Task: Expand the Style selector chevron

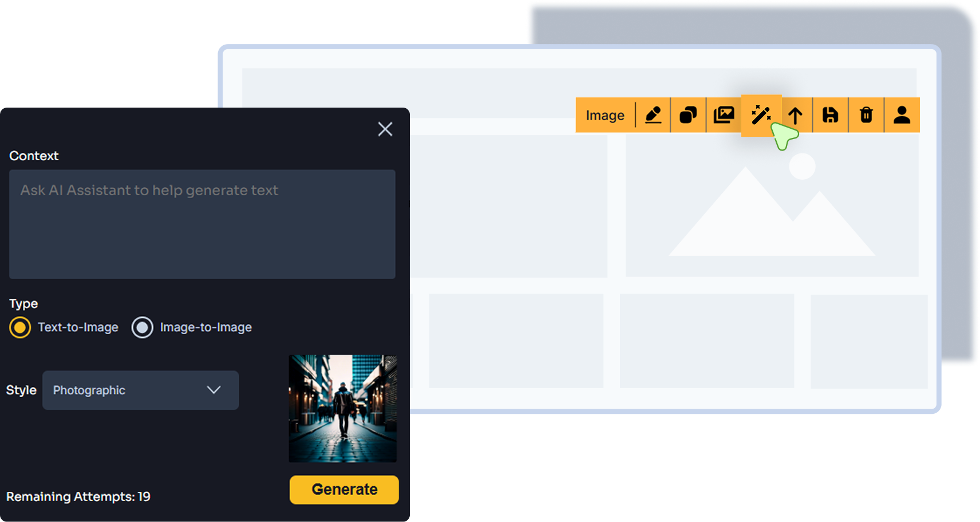Action: [214, 390]
